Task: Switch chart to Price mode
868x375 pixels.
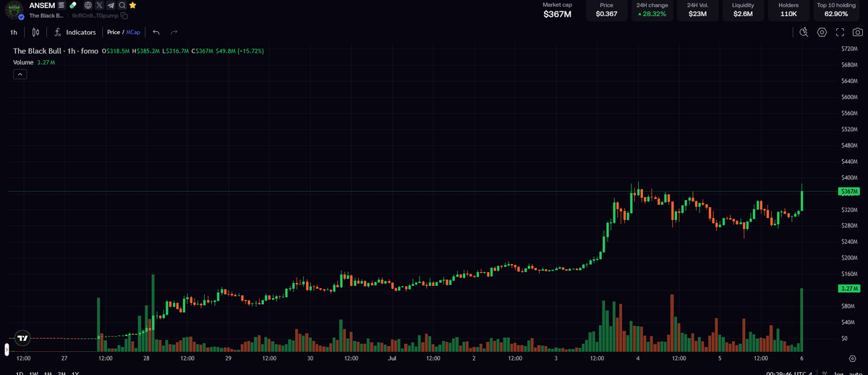Action: (x=114, y=33)
